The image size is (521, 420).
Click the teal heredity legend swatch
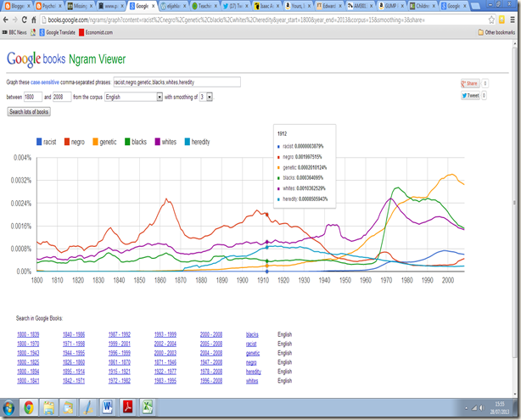point(187,142)
